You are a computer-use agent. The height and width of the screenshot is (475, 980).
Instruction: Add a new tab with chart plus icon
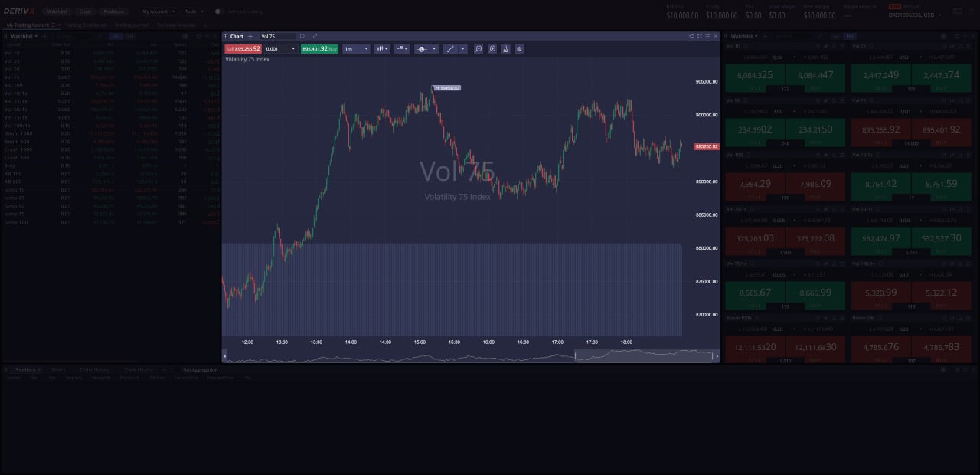coord(250,36)
